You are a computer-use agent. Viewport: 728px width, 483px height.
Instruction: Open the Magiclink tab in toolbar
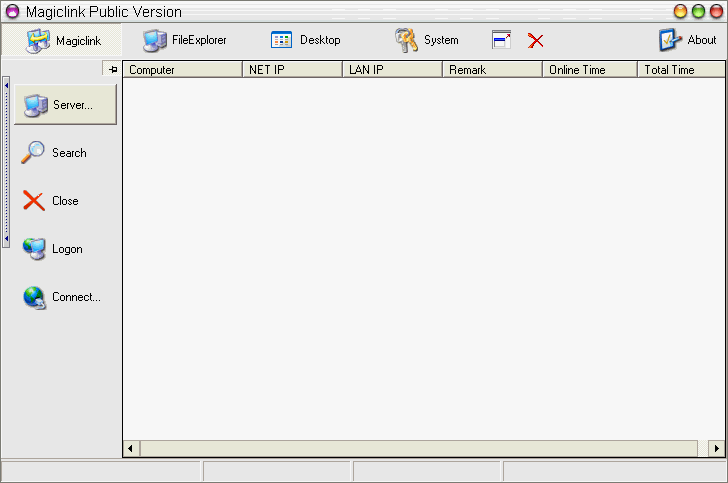pyautogui.click(x=62, y=40)
